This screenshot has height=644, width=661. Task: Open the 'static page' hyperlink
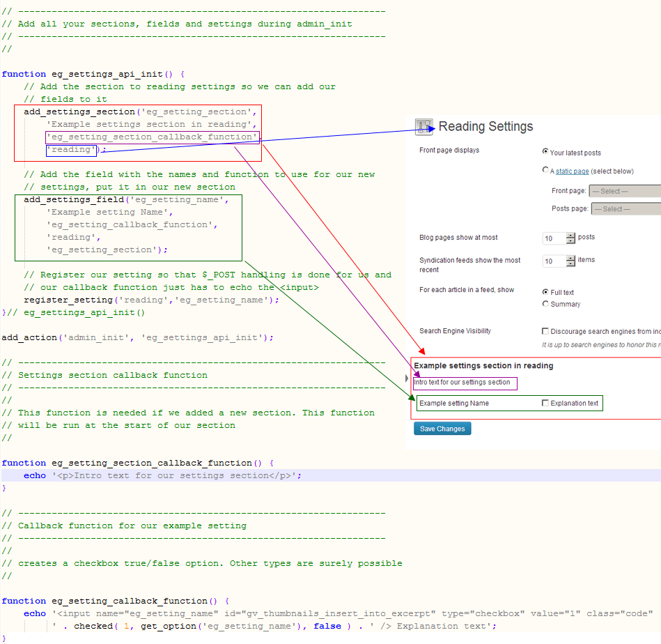click(572, 171)
